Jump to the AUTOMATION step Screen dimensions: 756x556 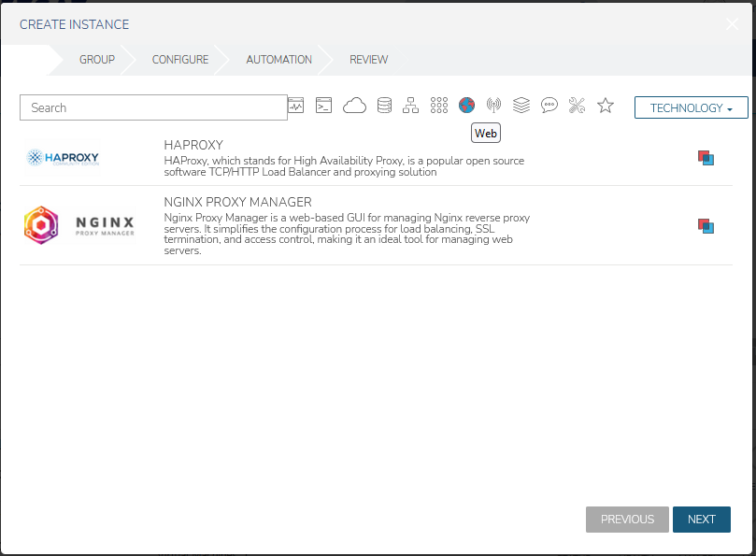pos(278,60)
